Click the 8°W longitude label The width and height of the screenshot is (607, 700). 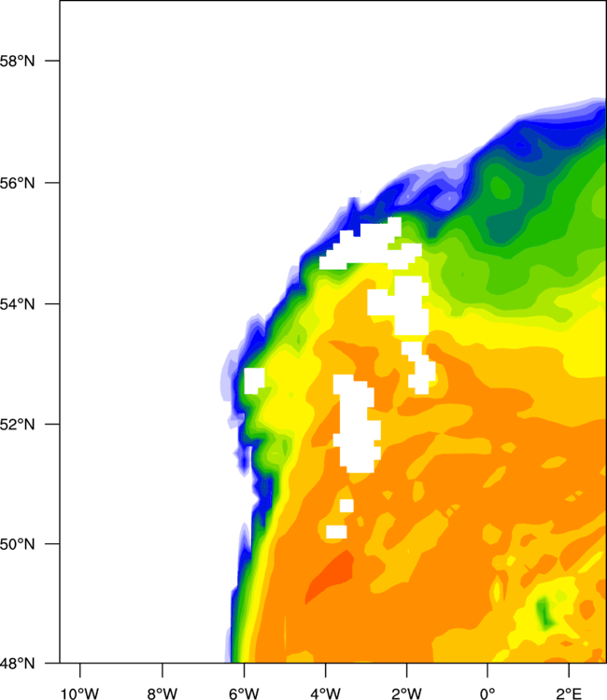tap(162, 693)
